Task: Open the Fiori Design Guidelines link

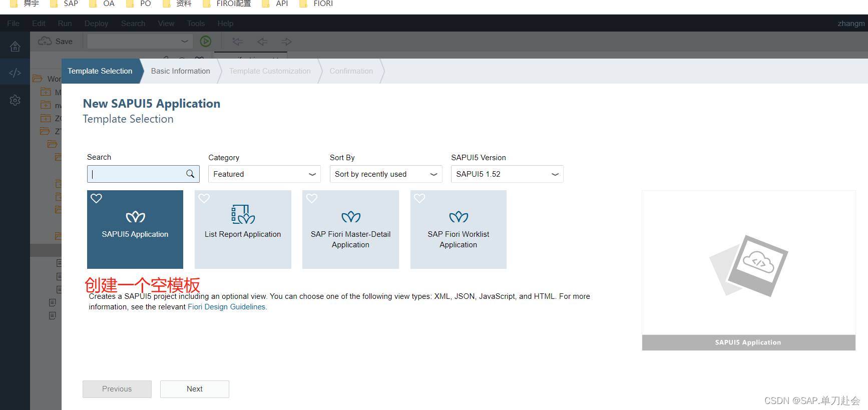Action: point(227,307)
